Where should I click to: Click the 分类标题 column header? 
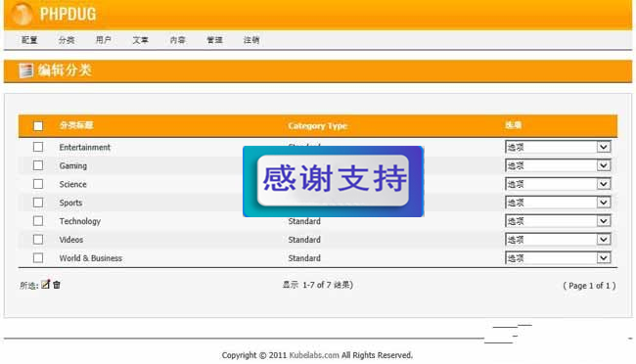76,125
